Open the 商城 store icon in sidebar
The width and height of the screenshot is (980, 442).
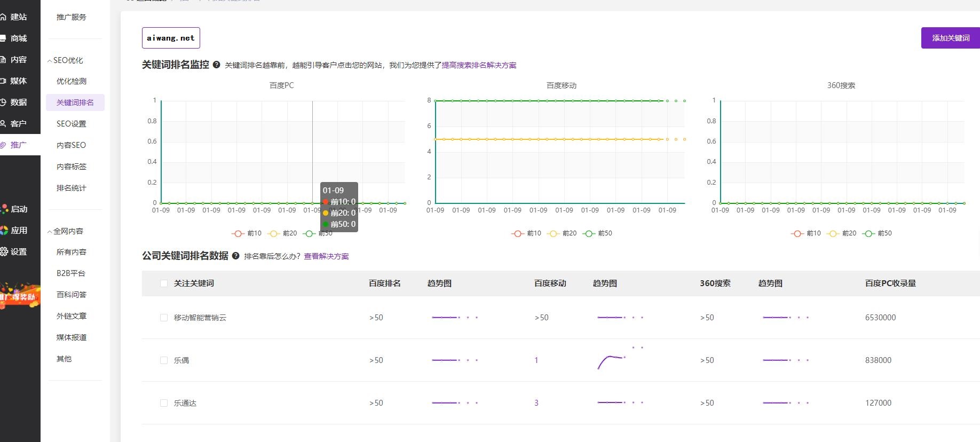[3, 38]
